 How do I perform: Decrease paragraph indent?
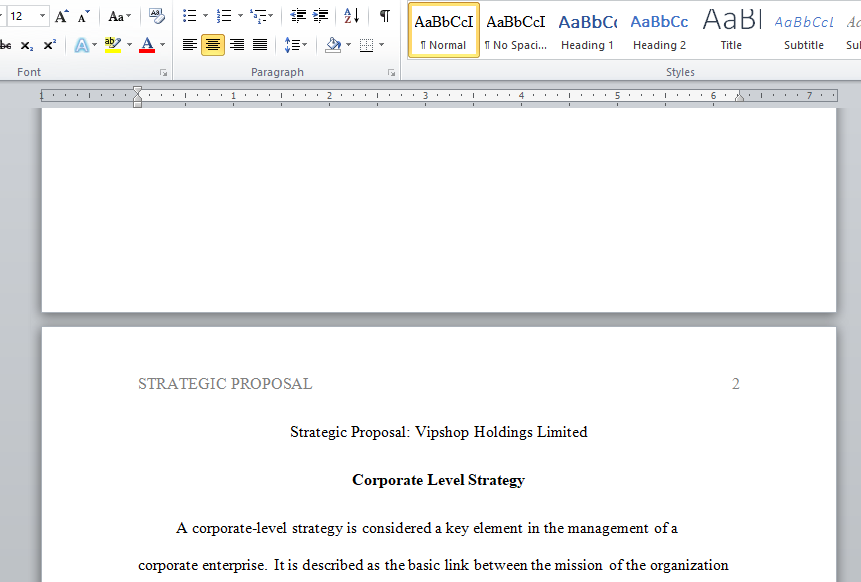click(298, 16)
